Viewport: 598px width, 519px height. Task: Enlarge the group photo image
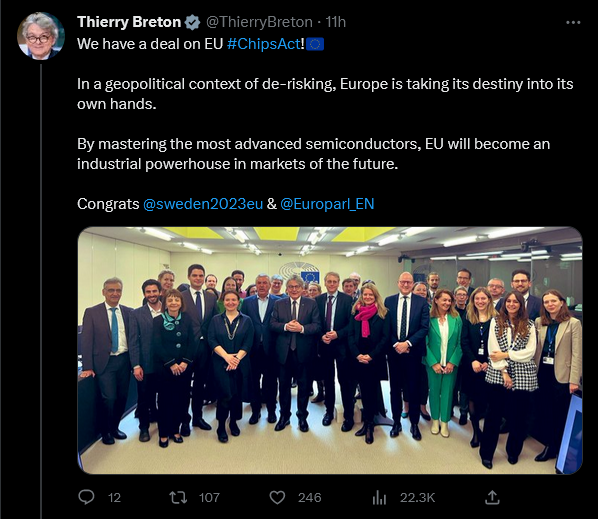coord(330,350)
